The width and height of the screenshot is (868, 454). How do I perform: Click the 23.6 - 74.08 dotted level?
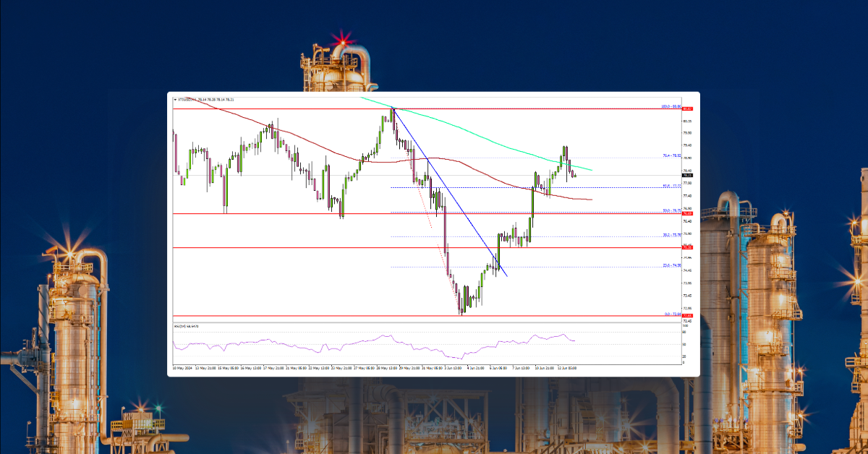tap(668, 265)
